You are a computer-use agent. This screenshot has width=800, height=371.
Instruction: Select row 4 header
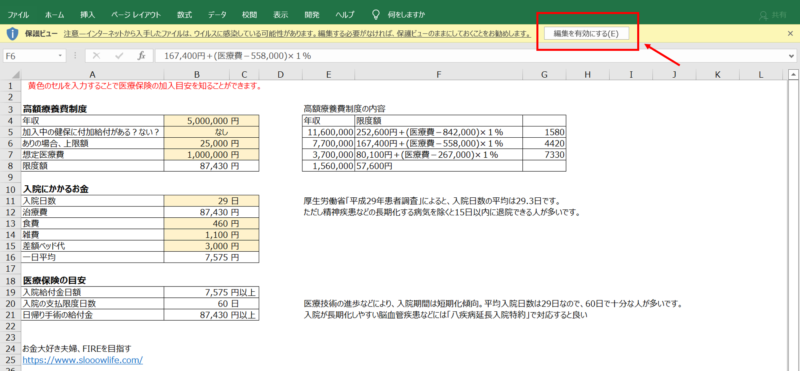point(10,121)
